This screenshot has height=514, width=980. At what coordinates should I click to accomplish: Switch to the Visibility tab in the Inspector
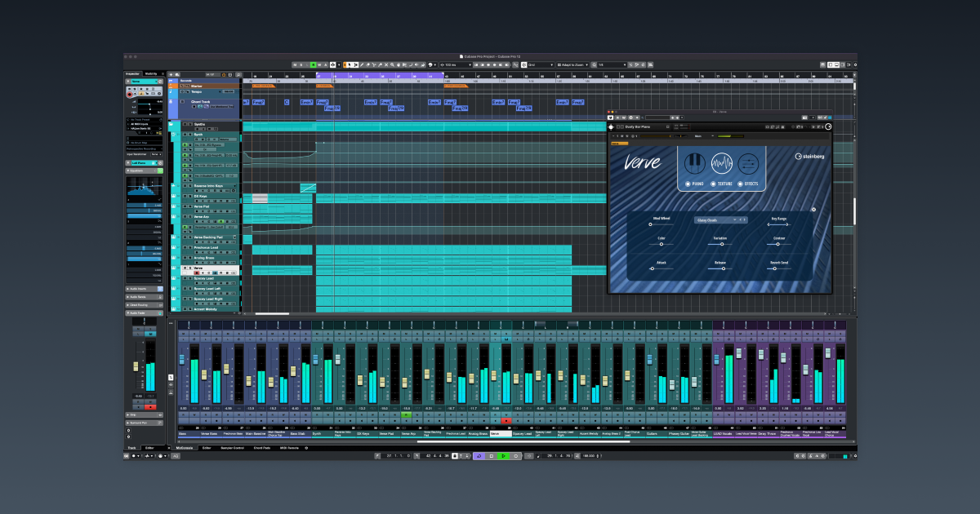pos(151,73)
